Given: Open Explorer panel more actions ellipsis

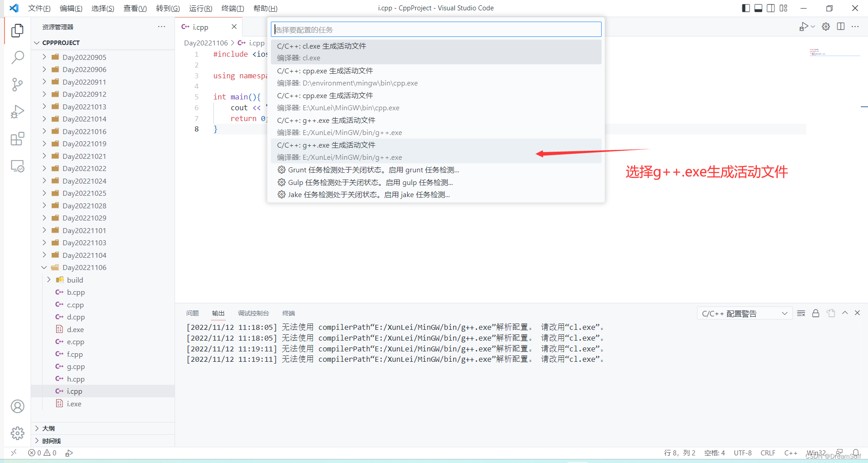Looking at the screenshot, I should (x=162, y=27).
